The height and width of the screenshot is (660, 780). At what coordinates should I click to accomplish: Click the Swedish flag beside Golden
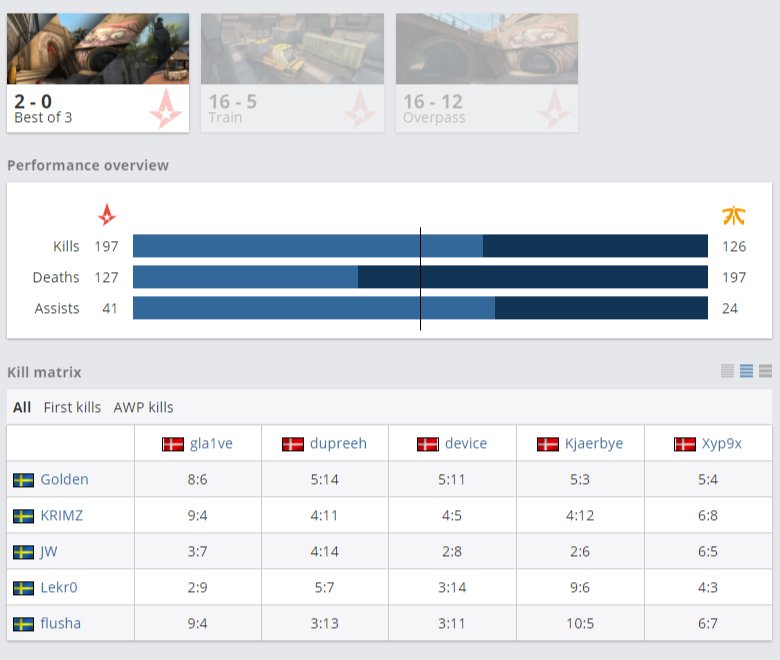(x=23, y=480)
